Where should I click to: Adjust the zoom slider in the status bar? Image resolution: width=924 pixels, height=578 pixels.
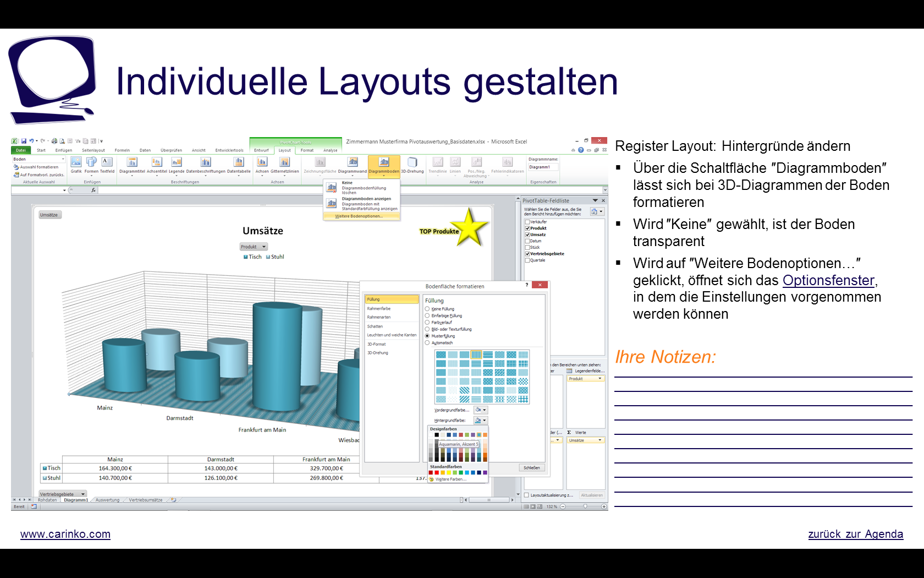584,506
